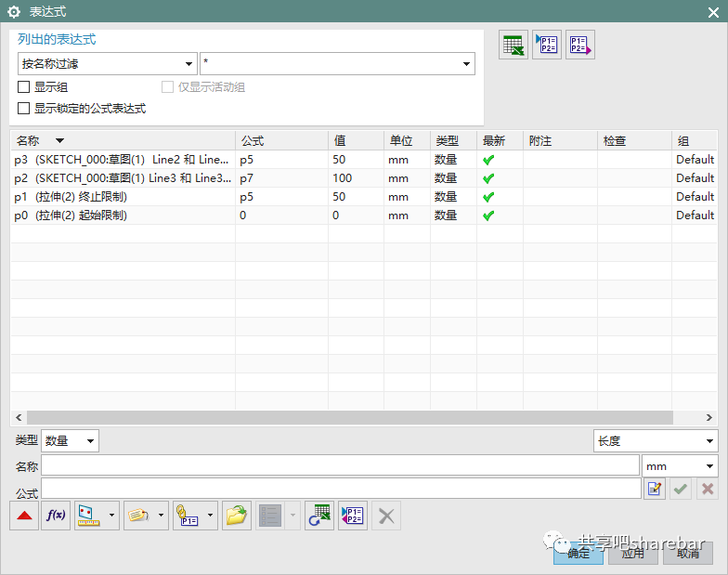This screenshot has height=575, width=728.
Task: Open the mm units dropdown
Action: click(680, 466)
